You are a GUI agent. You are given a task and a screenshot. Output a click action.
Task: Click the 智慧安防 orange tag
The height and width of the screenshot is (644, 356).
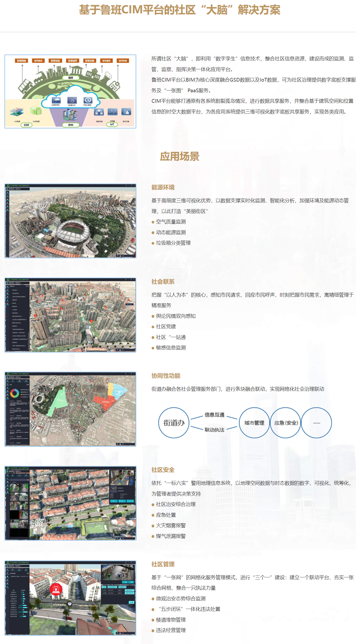(x=55, y=61)
